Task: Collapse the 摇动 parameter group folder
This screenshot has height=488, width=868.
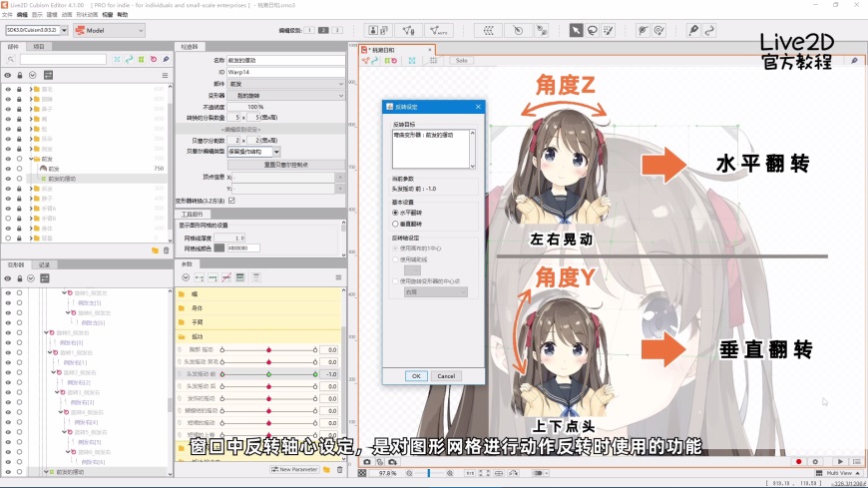Action: coord(181,336)
